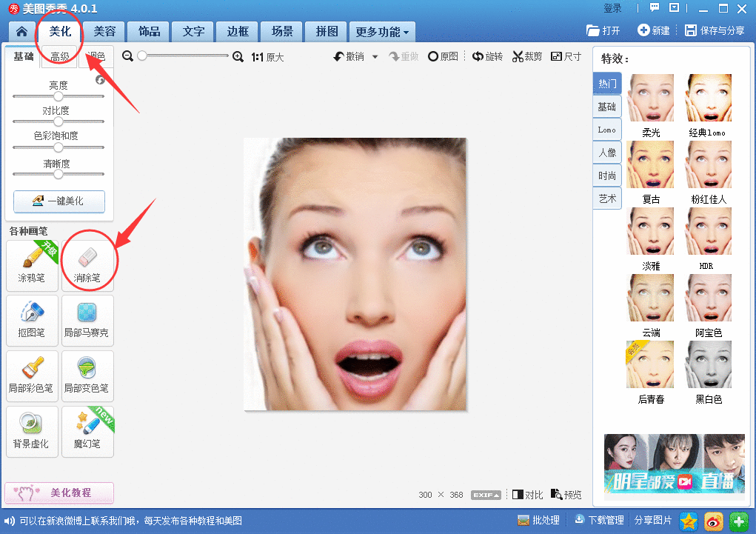The height and width of the screenshot is (534, 756).
Task: Click the 亮度 brightness slider handle
Action: (58, 96)
